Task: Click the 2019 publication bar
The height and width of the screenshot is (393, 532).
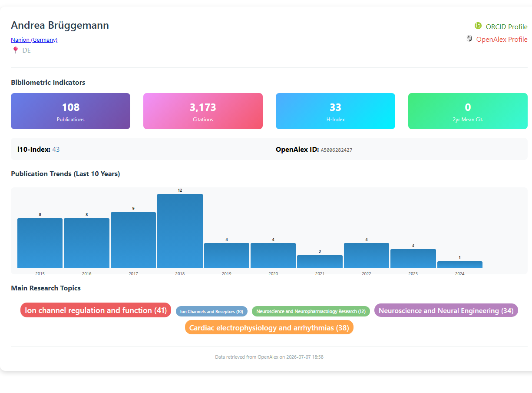Action: (x=227, y=255)
